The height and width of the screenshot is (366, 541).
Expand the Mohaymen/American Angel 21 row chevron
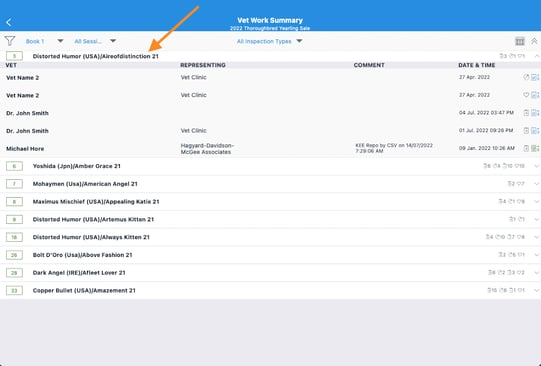pyautogui.click(x=537, y=184)
